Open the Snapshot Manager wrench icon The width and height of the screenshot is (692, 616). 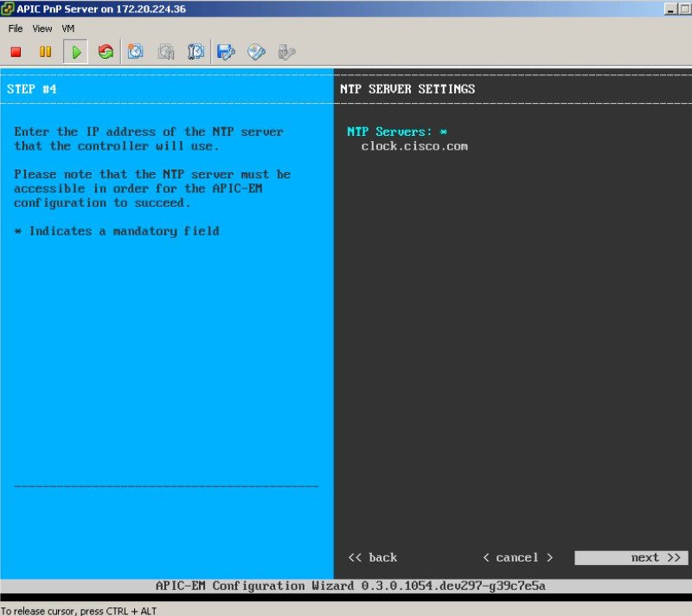tap(195, 52)
